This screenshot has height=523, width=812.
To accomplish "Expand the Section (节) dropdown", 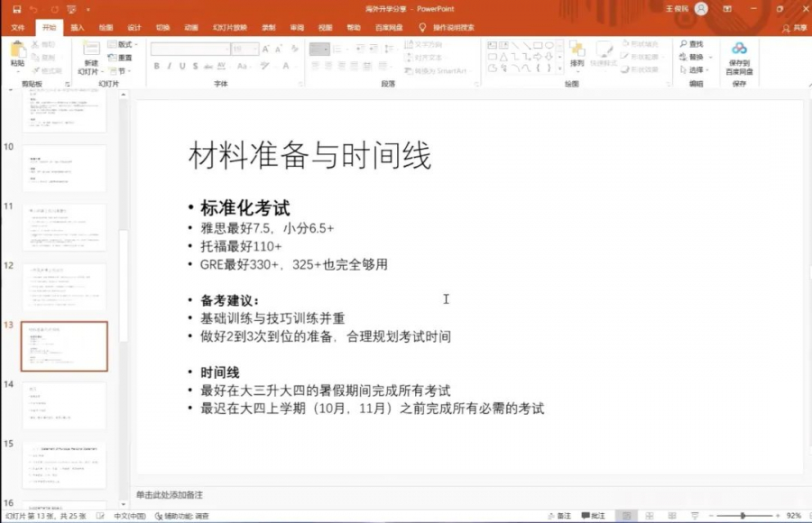I will coord(120,70).
